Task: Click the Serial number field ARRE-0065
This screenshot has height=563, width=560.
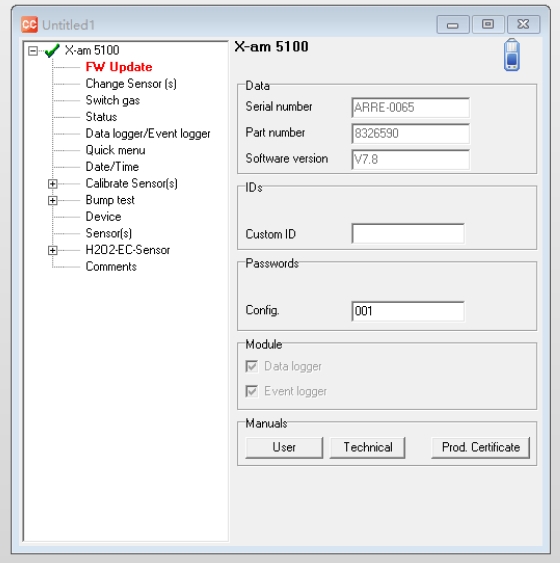Action: [410, 107]
